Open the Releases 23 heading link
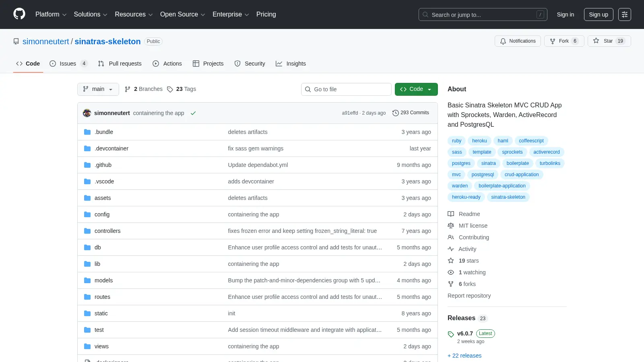The image size is (644, 362). (x=467, y=318)
